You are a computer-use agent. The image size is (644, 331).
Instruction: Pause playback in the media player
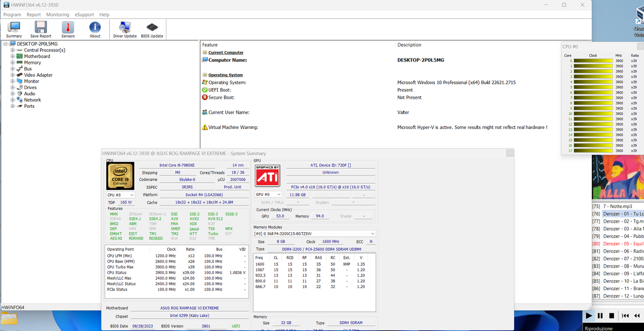click(x=600, y=316)
